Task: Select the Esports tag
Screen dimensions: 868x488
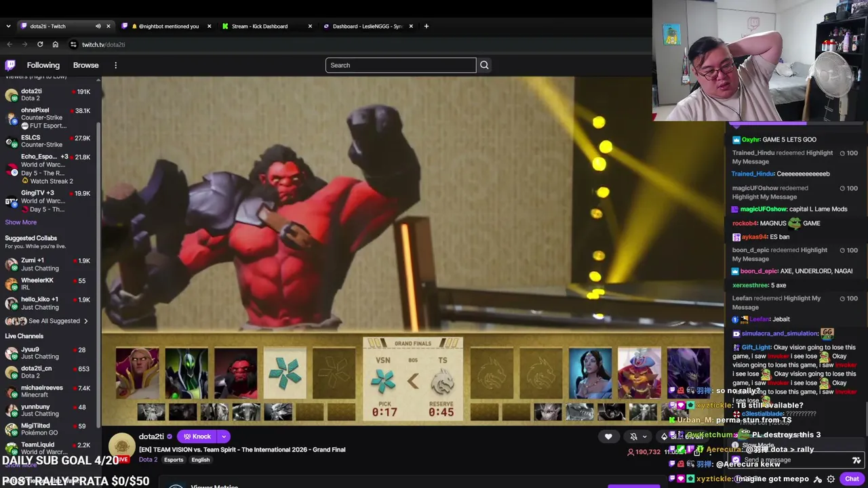Action: click(174, 460)
